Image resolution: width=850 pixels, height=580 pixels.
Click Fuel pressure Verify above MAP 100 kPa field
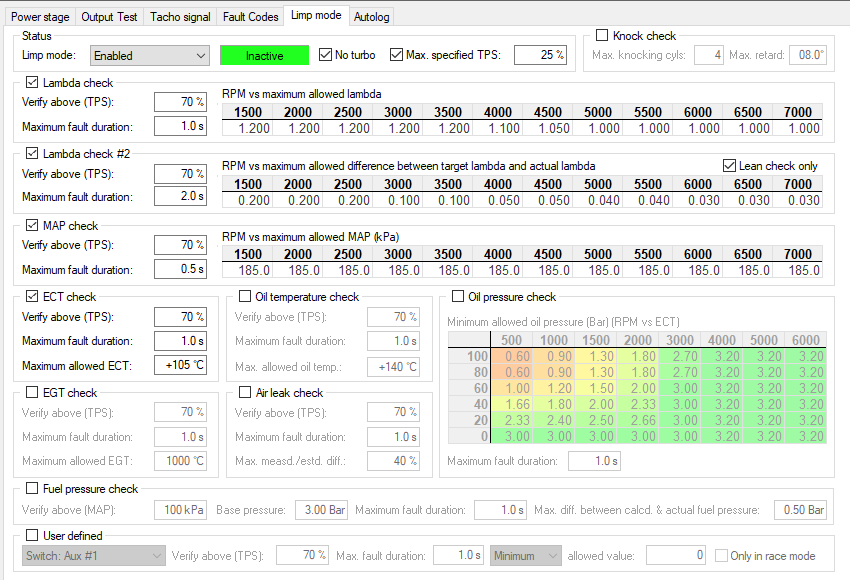pyautogui.click(x=181, y=510)
